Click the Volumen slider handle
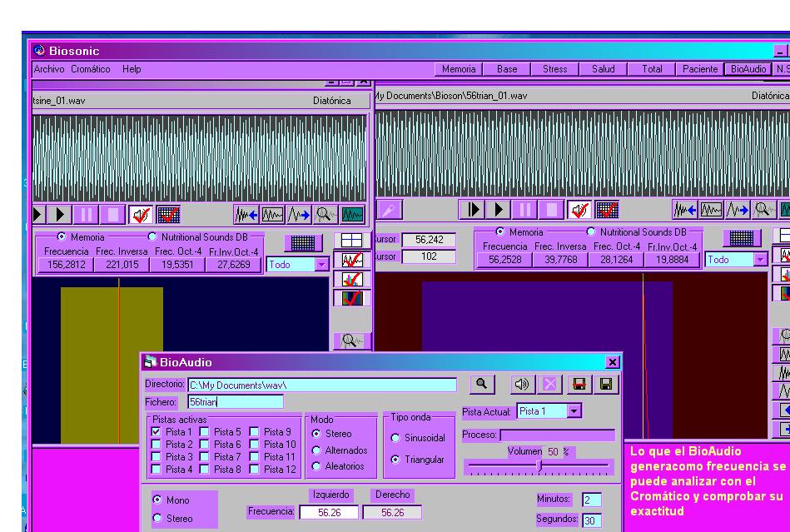This screenshot has height=532, width=790. tap(540, 466)
